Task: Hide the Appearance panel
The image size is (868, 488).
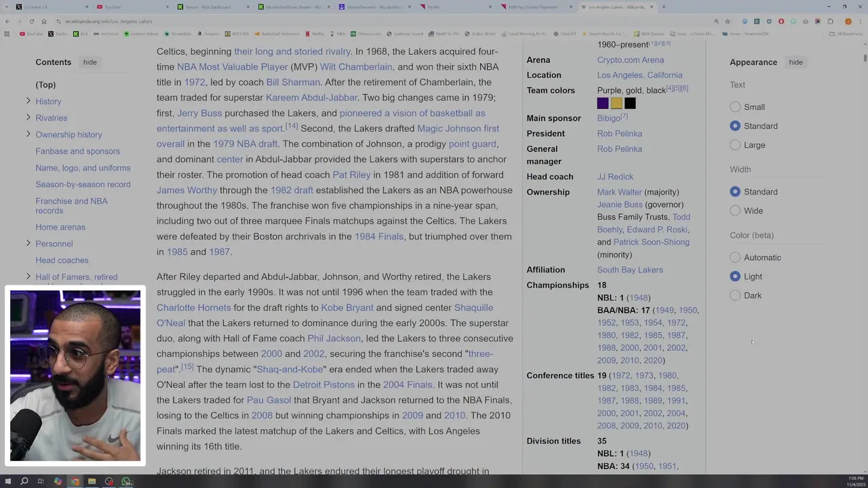Action: (x=795, y=62)
